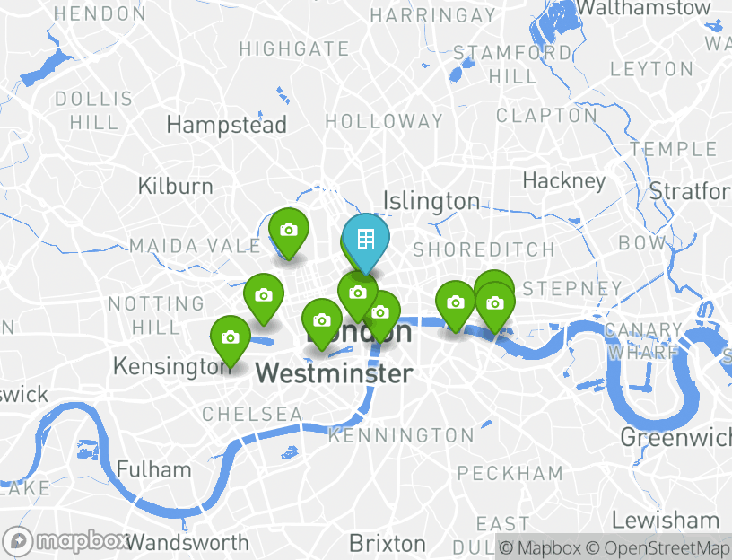Select the Hackney map label
732x560 pixels.
pos(564,181)
